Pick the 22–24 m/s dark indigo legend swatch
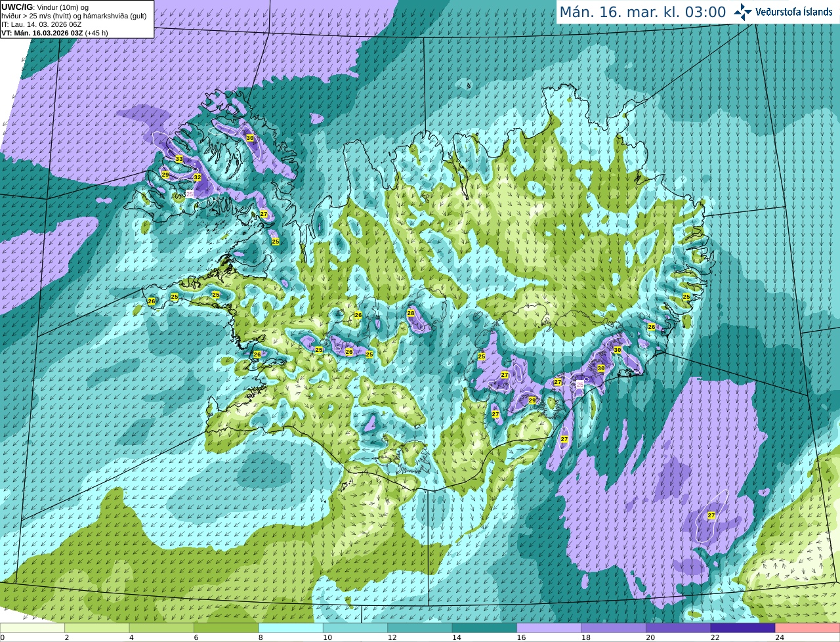The height and width of the screenshot is (642, 840). click(x=743, y=628)
